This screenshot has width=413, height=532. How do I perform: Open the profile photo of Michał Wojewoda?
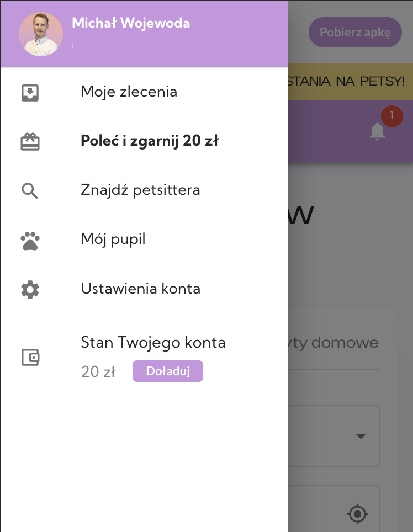click(x=41, y=34)
